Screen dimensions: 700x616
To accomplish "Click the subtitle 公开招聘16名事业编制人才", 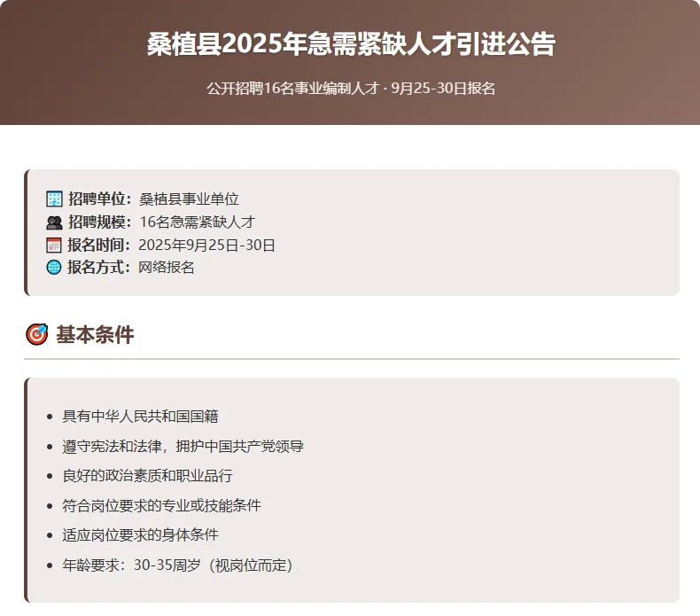I will (293, 88).
